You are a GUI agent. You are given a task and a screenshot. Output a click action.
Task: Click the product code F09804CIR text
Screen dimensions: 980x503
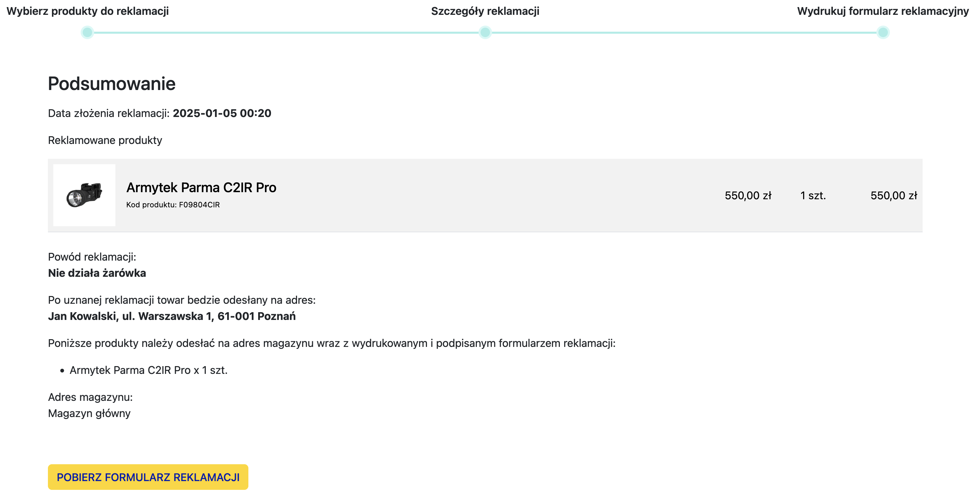pyautogui.click(x=173, y=205)
